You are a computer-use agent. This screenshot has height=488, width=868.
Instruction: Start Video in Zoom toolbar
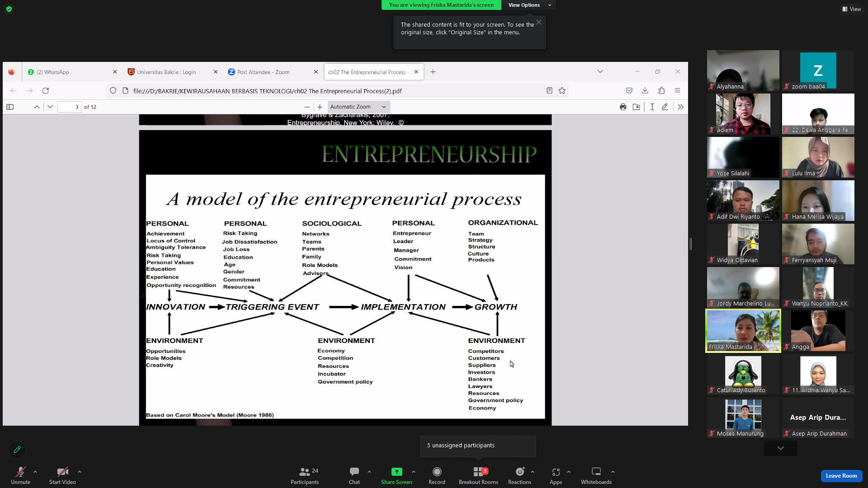pyautogui.click(x=62, y=475)
